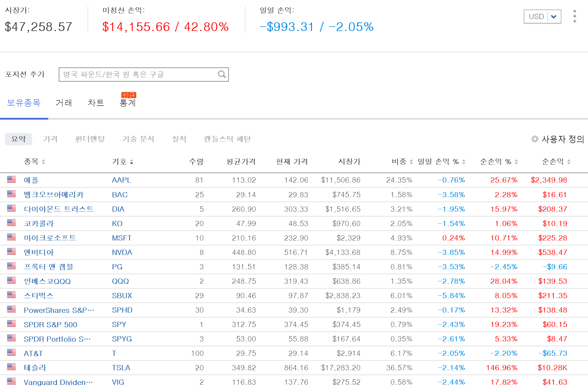Click the daily P/L −$993.31 value

click(287, 27)
